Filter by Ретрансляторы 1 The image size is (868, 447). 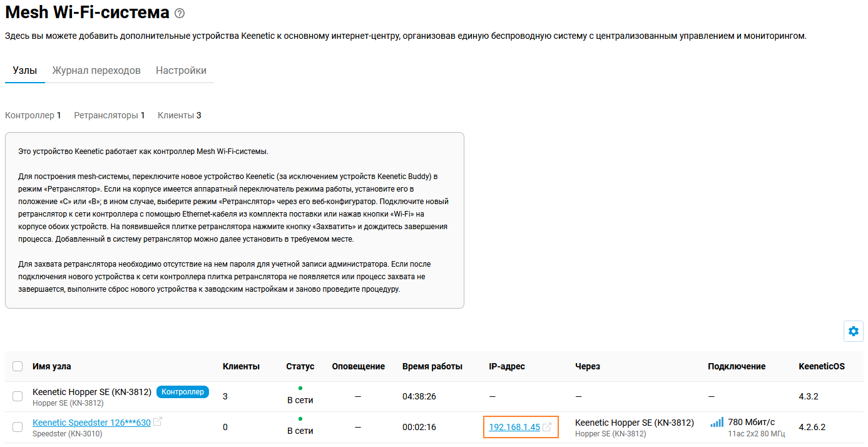[109, 115]
